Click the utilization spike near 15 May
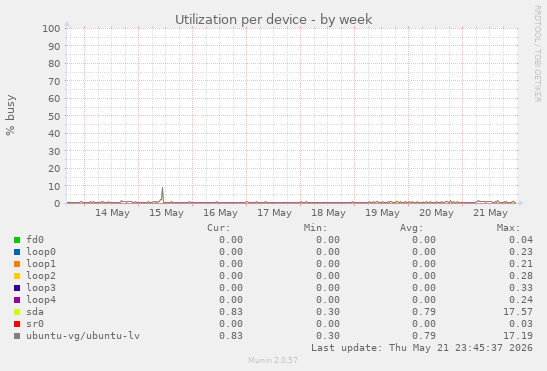The width and height of the screenshot is (547, 371). (162, 194)
